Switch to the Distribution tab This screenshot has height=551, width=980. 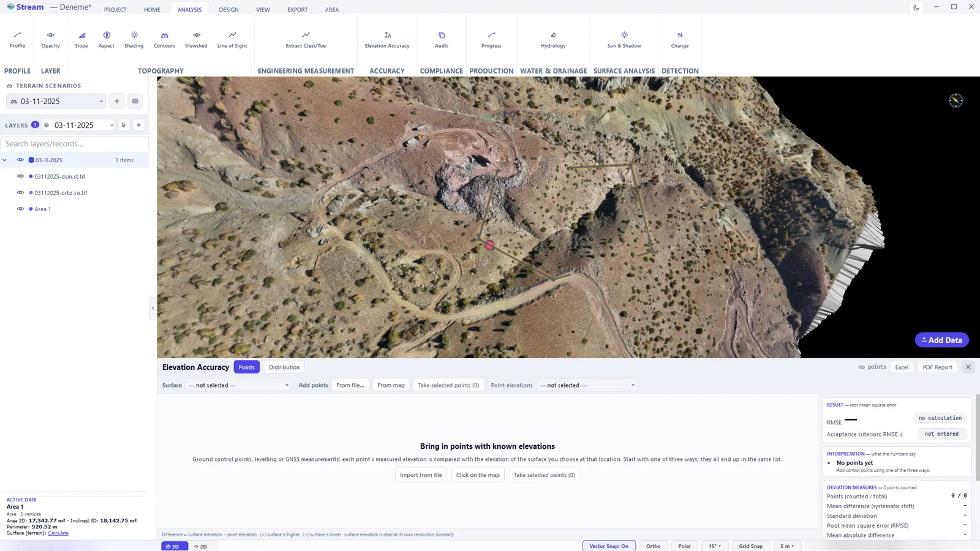[284, 367]
